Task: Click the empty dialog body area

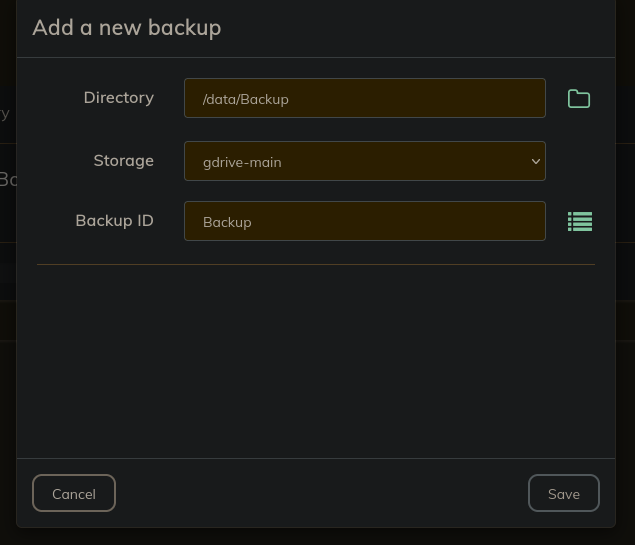Action: click(x=315, y=360)
